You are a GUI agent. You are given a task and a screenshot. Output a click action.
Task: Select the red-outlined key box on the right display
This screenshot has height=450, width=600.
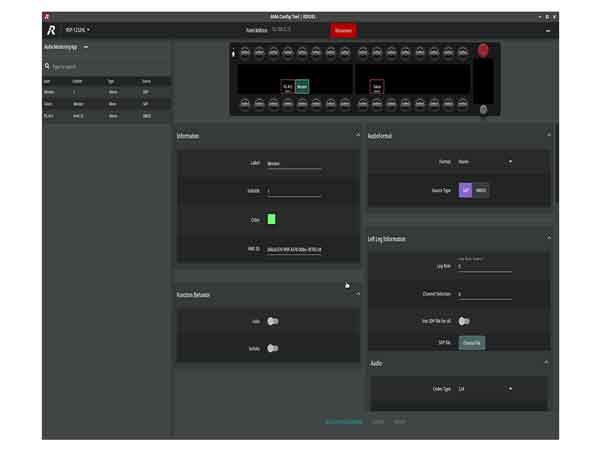point(377,87)
